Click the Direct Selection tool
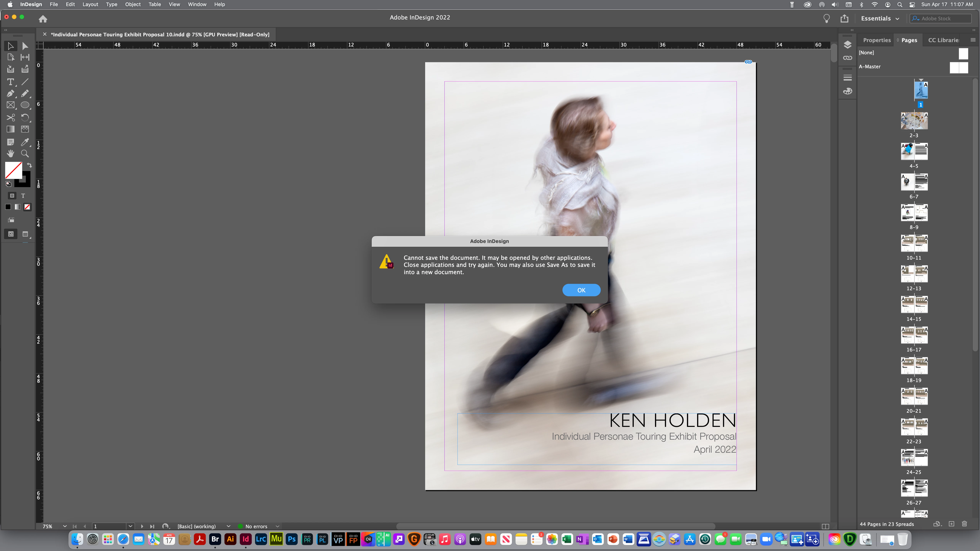The height and width of the screenshot is (551, 980). (25, 46)
